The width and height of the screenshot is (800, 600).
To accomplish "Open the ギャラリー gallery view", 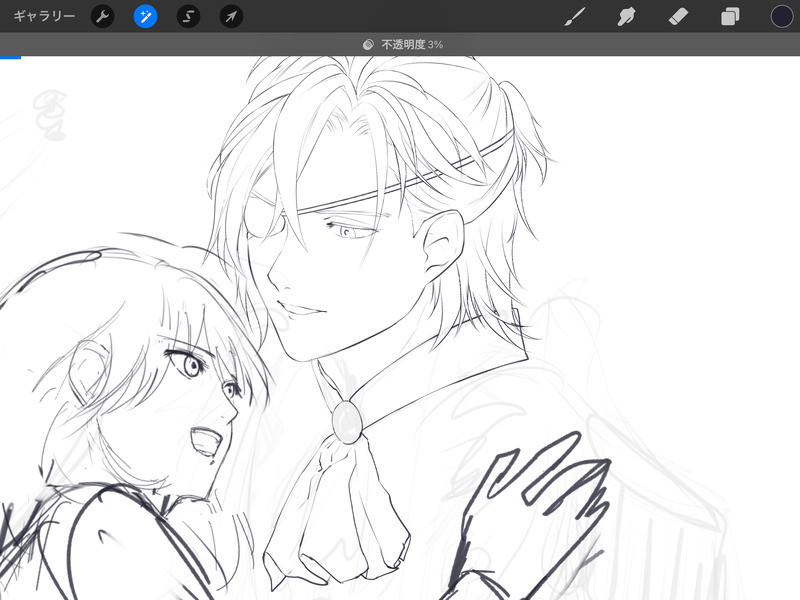I will pos(44,16).
